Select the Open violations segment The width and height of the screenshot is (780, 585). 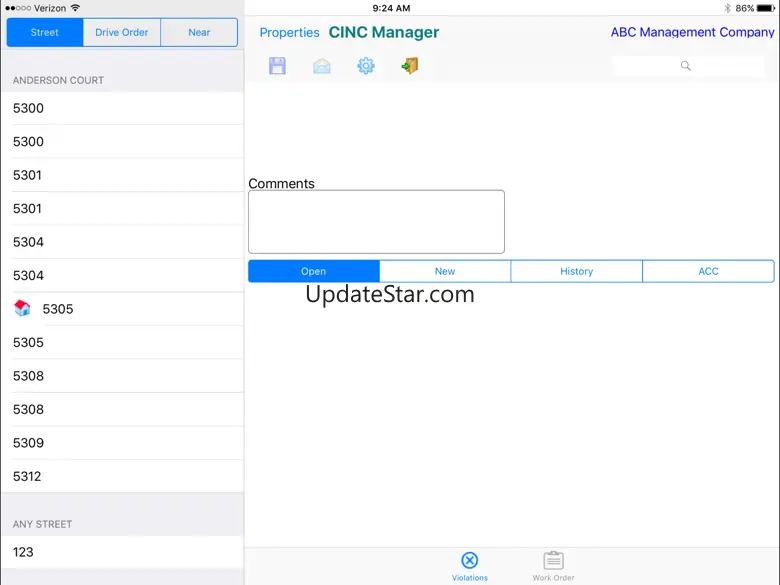click(x=313, y=271)
